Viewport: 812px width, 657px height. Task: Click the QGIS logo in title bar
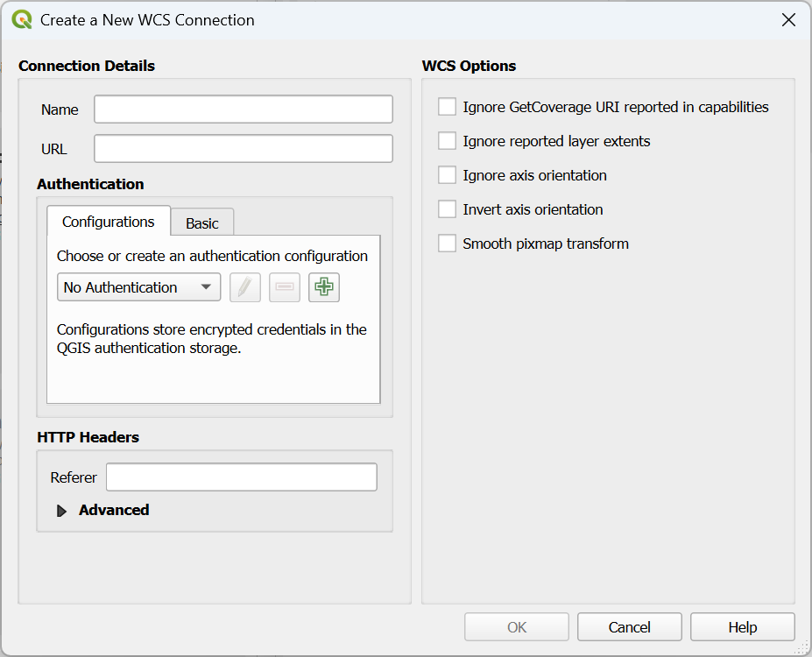(x=22, y=19)
